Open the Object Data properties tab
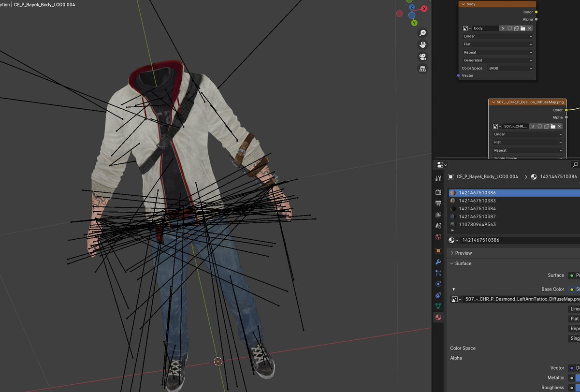Viewport: 580px width, 392px height. [x=438, y=306]
